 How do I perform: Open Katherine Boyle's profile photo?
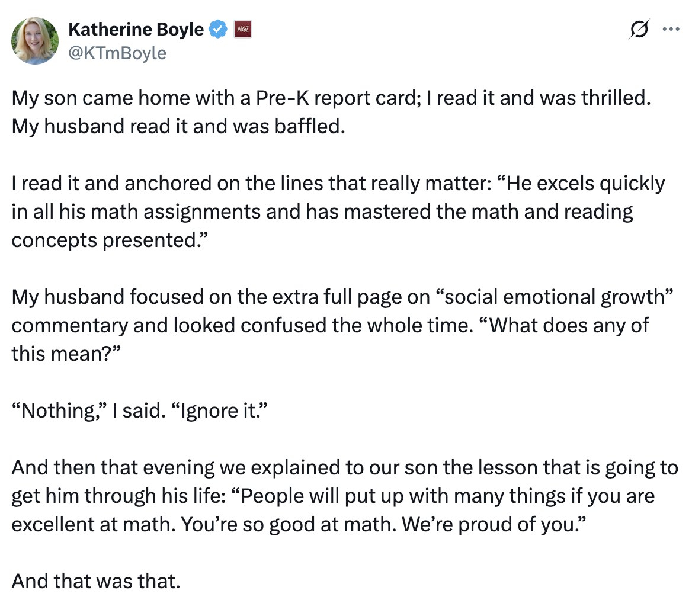34,40
